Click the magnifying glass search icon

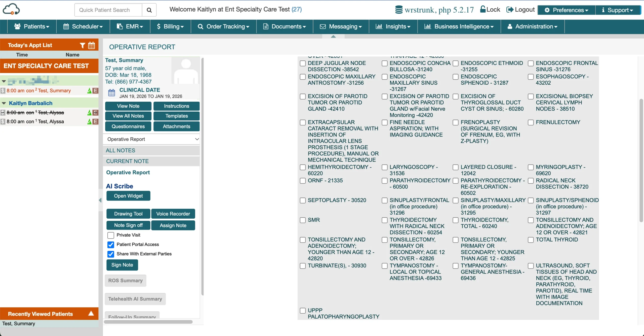click(x=149, y=10)
